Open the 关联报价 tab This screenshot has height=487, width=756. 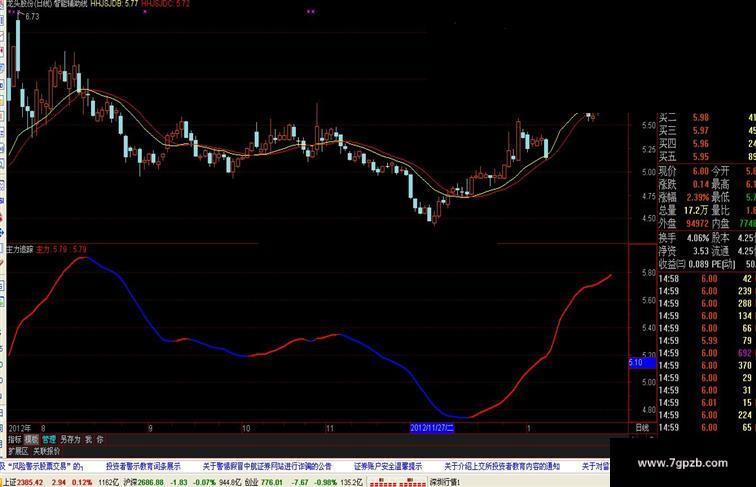point(47,451)
